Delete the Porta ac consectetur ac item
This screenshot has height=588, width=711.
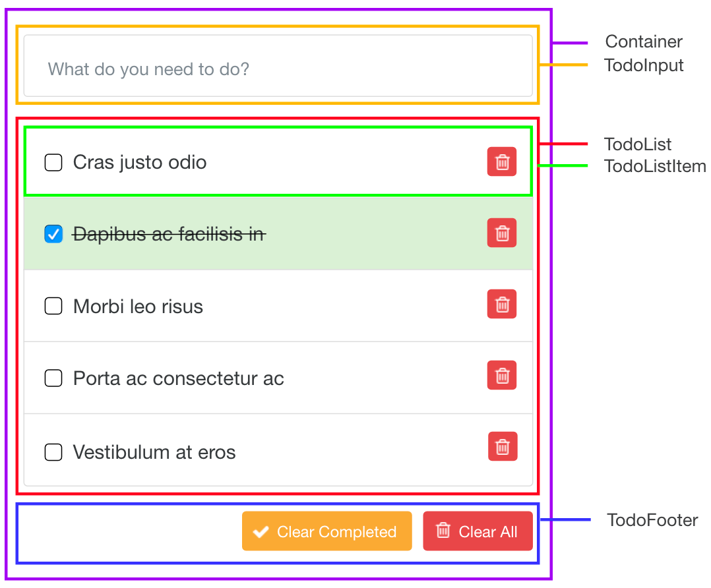point(502,376)
